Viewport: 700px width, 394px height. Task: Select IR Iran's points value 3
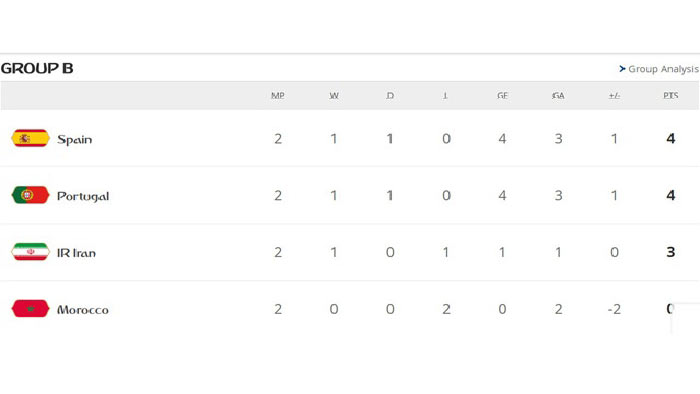pyautogui.click(x=671, y=252)
